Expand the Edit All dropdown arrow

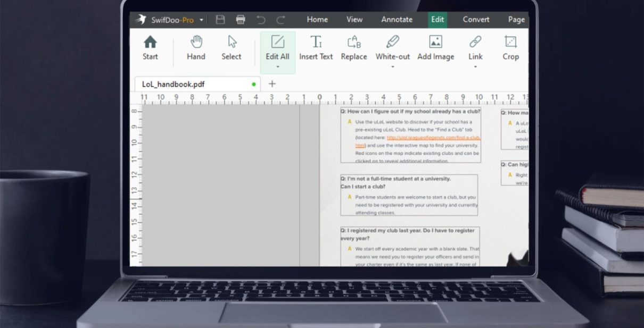pyautogui.click(x=278, y=67)
